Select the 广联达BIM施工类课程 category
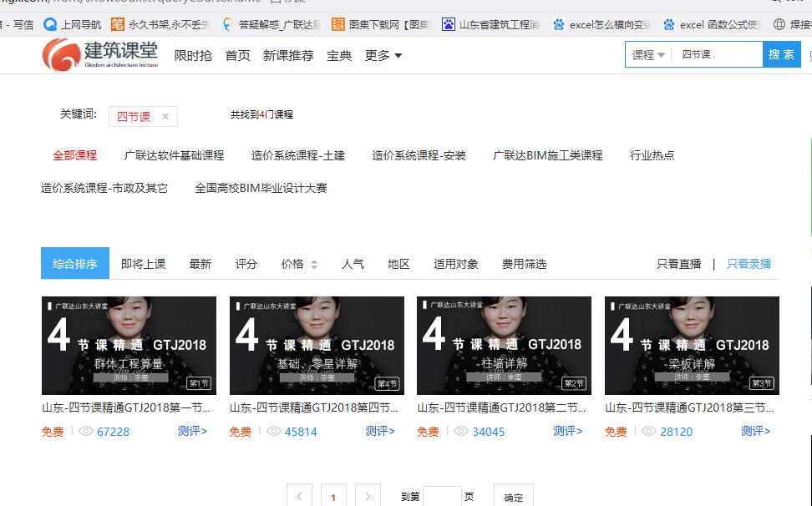This screenshot has width=812, height=506. click(x=548, y=155)
